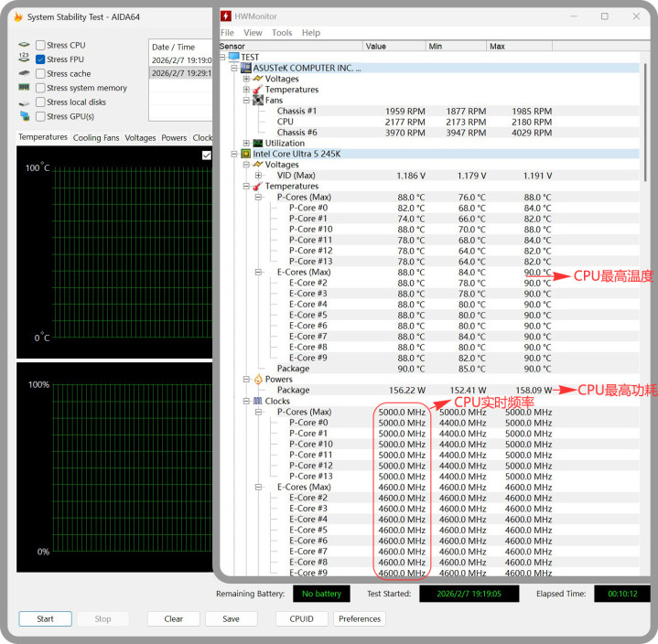The width and height of the screenshot is (658, 644).
Task: Click the Preferences button
Action: (360, 619)
